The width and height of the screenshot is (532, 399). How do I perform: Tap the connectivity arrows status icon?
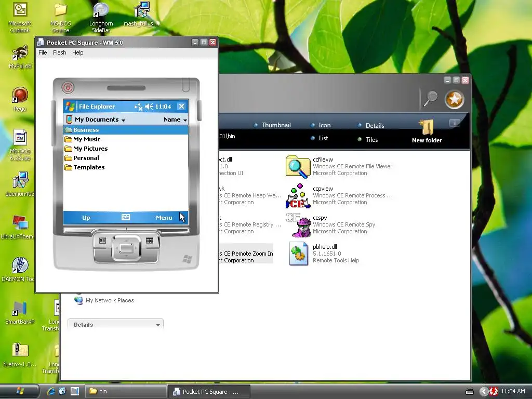pos(138,107)
